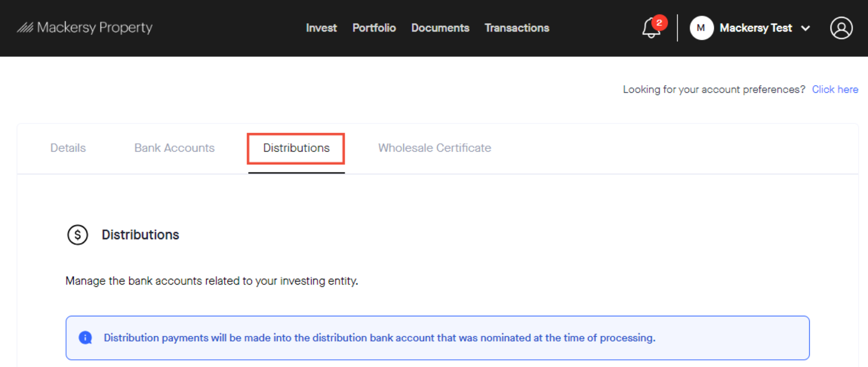Open the Wholesale Certificate tab
The image size is (868, 367).
point(434,148)
